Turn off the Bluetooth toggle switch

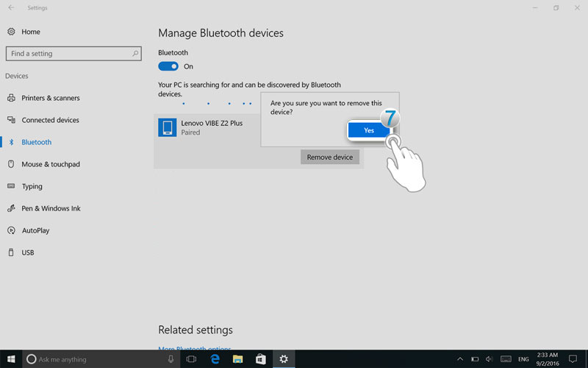click(x=168, y=66)
